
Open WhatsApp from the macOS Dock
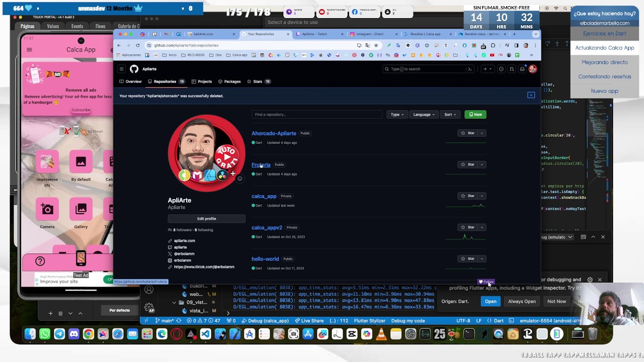45,334
